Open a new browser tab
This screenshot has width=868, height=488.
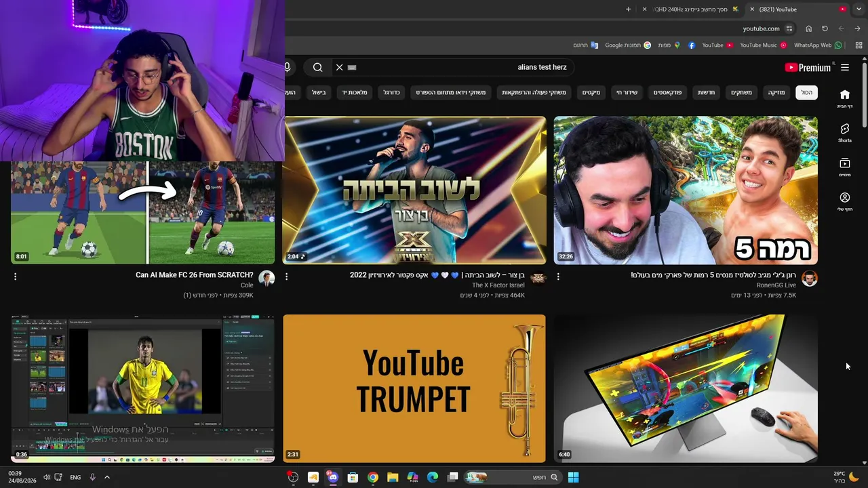click(x=628, y=9)
